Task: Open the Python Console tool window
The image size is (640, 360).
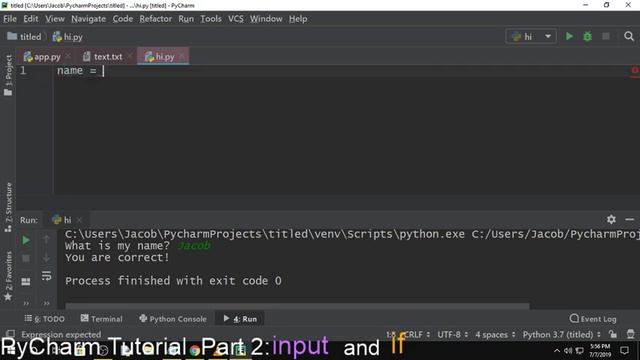Action: pos(173,319)
